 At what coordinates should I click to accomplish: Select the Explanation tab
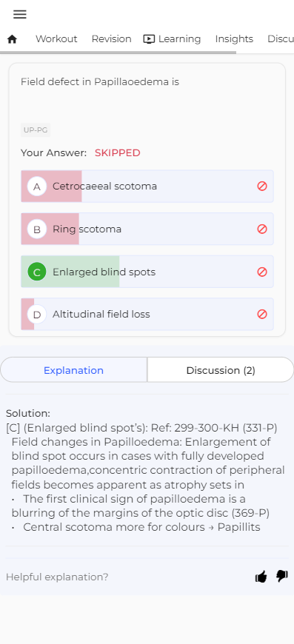pos(73,370)
